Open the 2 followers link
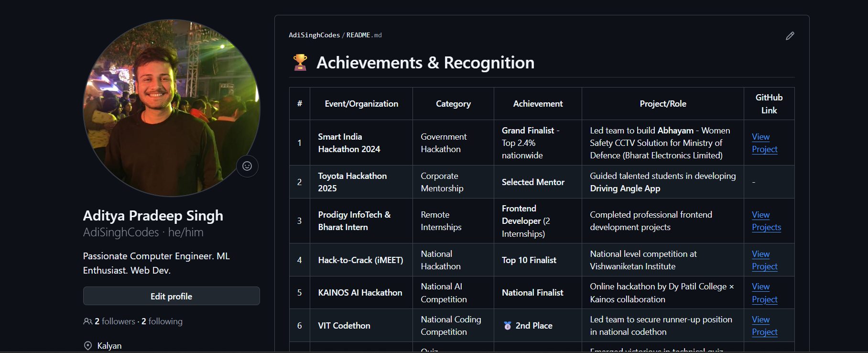The height and width of the screenshot is (353, 868). coord(115,321)
